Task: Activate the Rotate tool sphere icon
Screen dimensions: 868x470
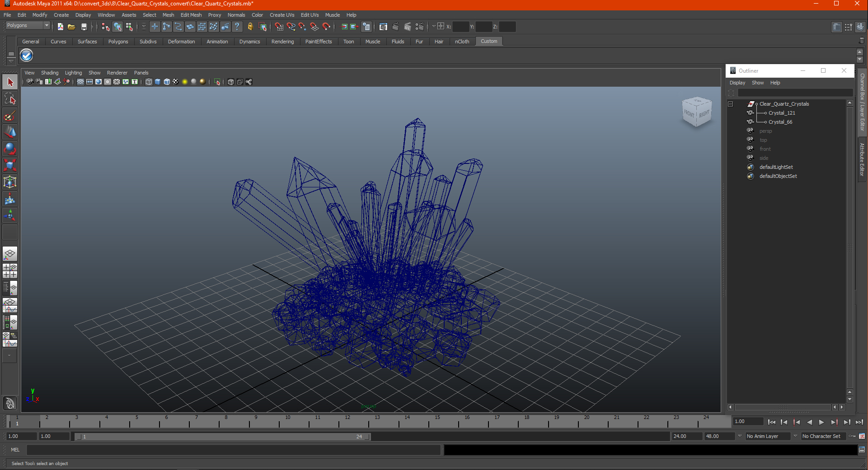Action: (10, 149)
